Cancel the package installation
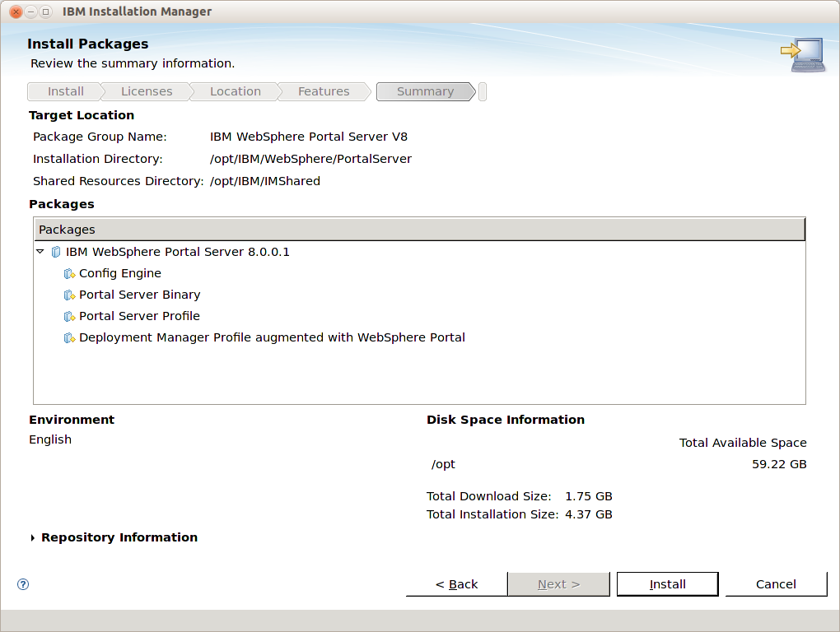Screen dimensions: 840x632 click(x=776, y=584)
